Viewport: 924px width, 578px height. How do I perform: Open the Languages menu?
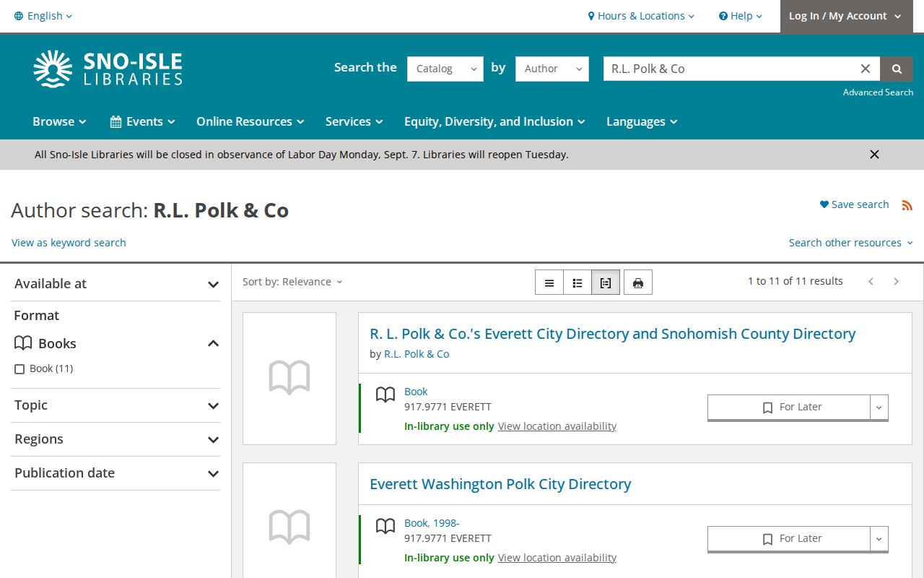pyautogui.click(x=642, y=121)
